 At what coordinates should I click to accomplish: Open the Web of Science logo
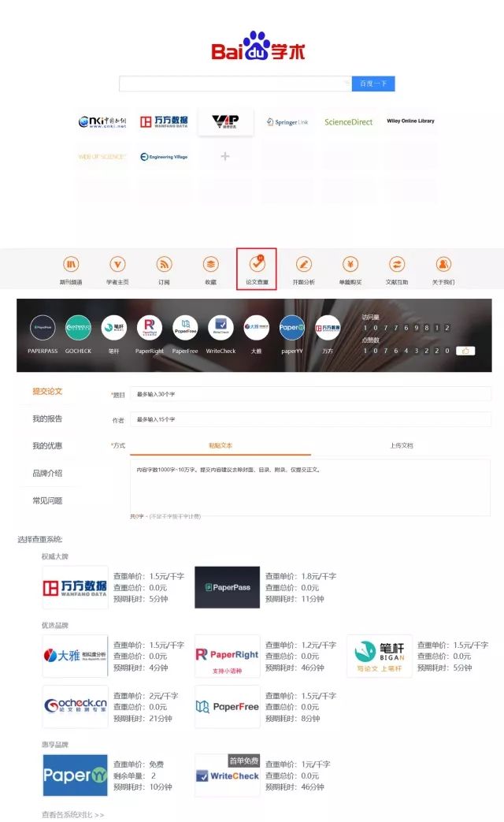click(102, 157)
